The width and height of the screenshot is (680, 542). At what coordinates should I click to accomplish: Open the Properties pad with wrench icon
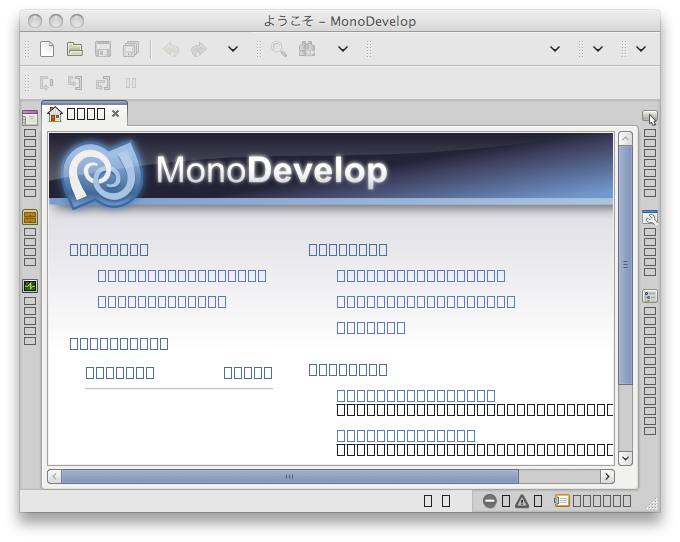[650, 217]
